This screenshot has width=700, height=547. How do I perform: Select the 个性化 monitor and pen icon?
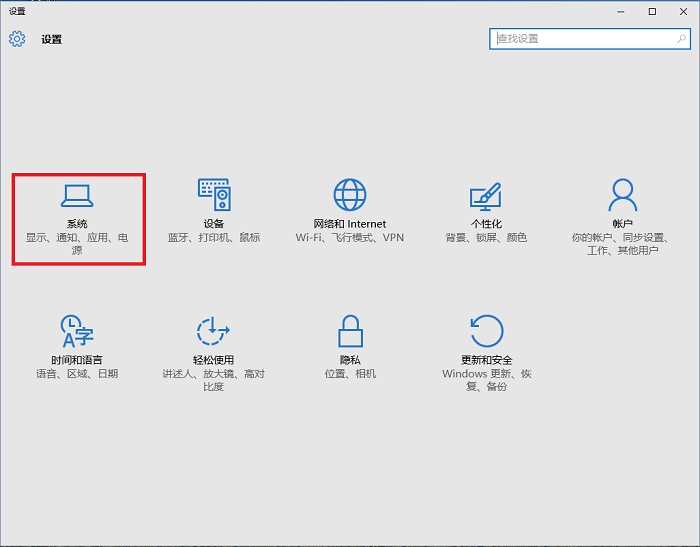(x=485, y=195)
